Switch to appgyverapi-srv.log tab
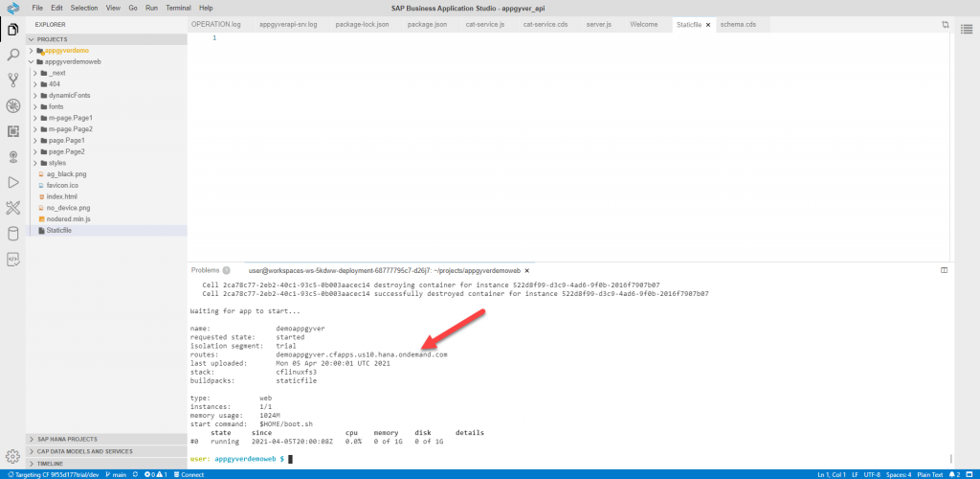The height and width of the screenshot is (479, 980). tap(288, 24)
